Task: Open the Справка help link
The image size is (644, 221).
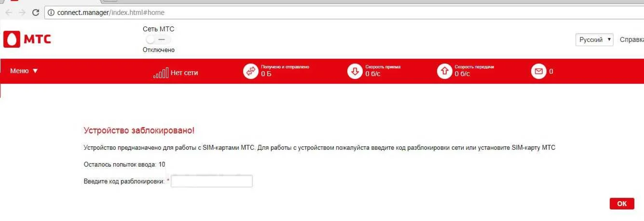Action: pyautogui.click(x=631, y=40)
